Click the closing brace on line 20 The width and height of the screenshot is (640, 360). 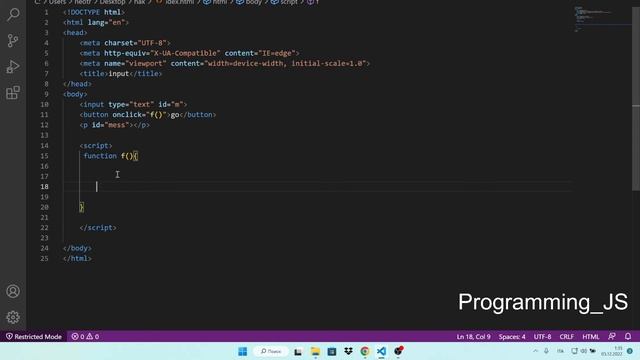tap(82, 207)
